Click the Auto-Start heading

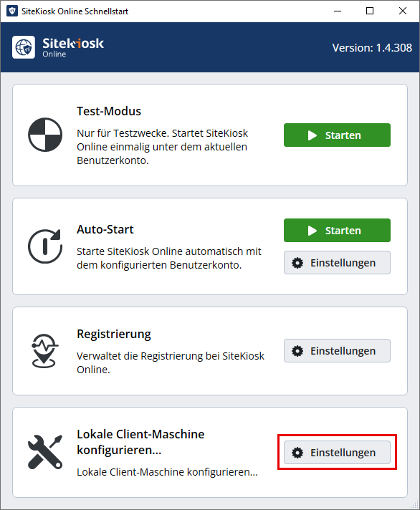click(105, 229)
